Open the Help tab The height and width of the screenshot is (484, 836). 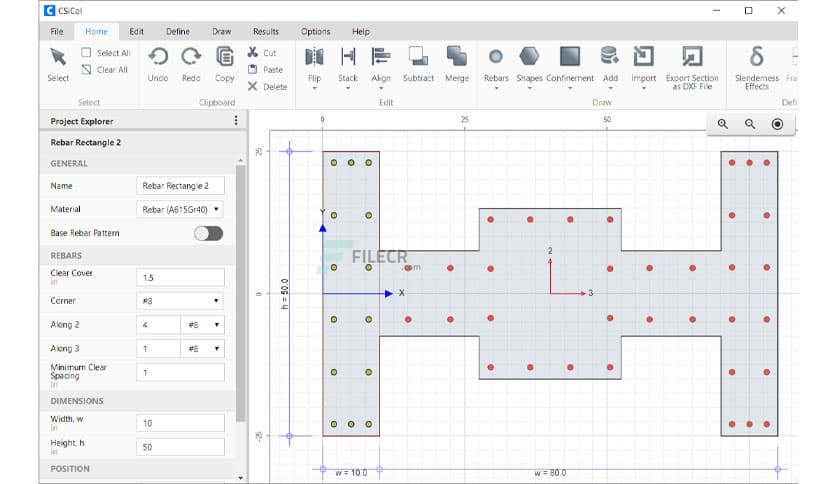[360, 31]
